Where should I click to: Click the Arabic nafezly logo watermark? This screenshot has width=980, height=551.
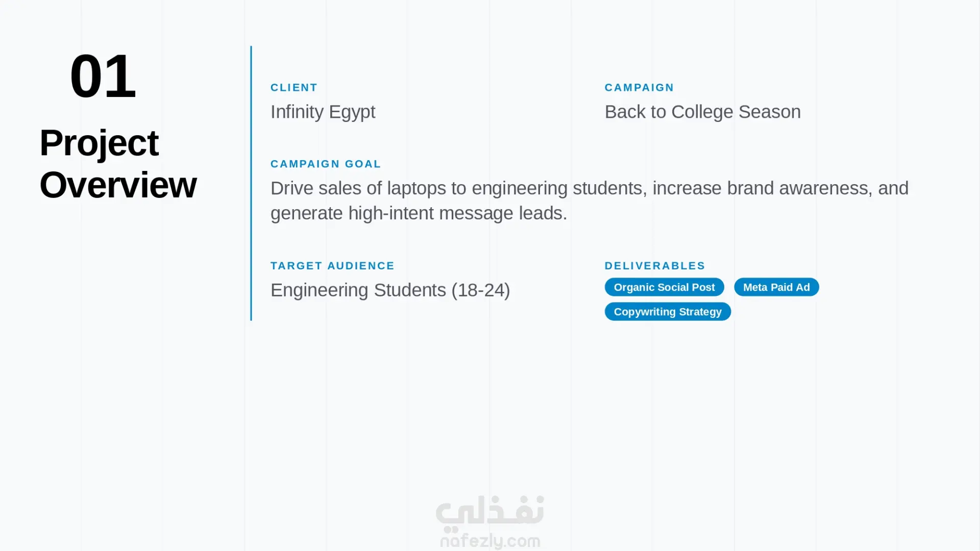pos(490,511)
